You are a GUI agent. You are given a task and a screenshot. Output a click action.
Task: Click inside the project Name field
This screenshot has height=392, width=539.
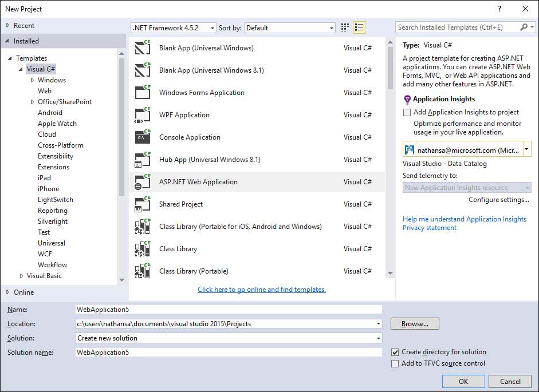click(229, 309)
